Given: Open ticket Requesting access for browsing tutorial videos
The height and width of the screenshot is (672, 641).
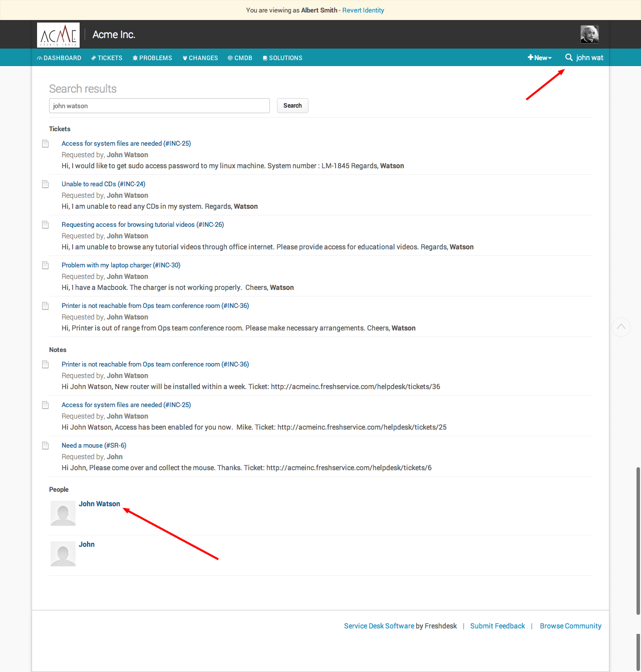Looking at the screenshot, I should (143, 225).
